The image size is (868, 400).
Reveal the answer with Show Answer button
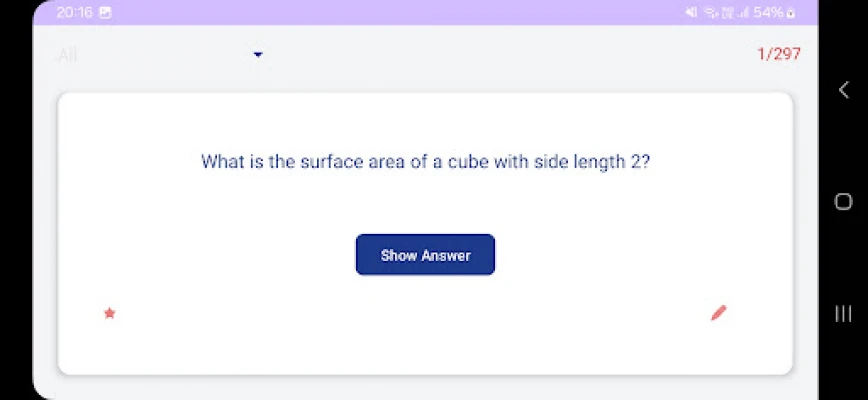click(x=425, y=254)
